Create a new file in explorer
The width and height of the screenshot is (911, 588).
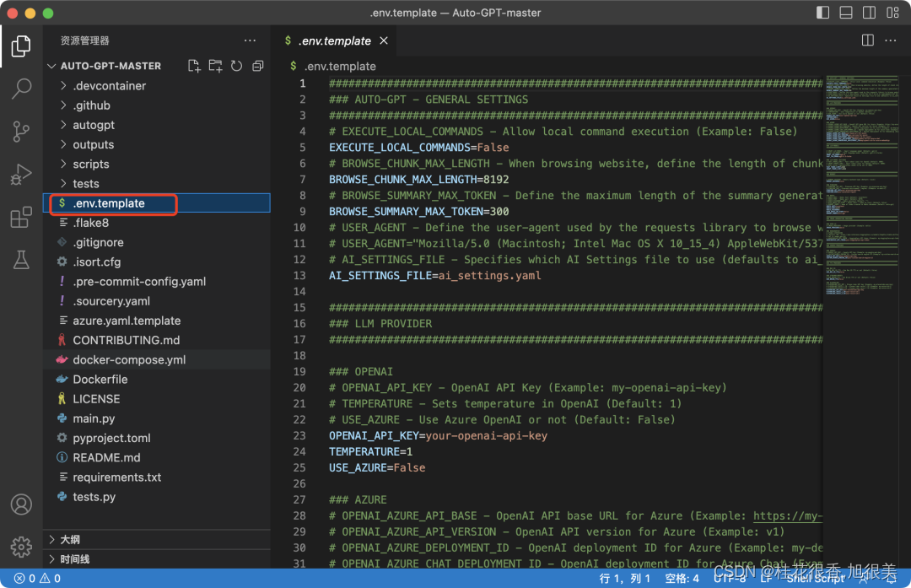(x=194, y=66)
